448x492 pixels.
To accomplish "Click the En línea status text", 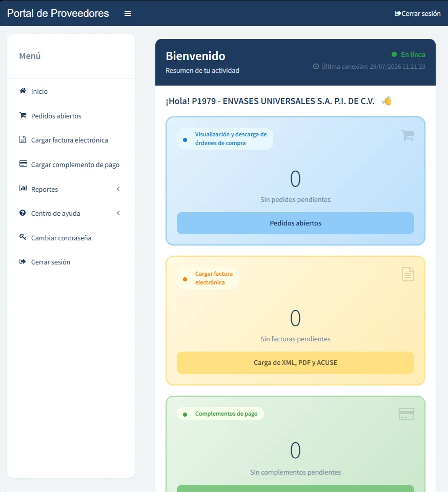I will 413,55.
